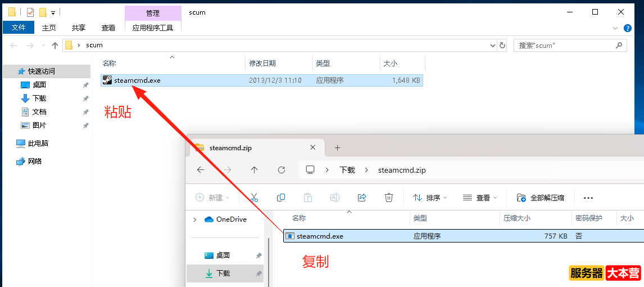644x287 pixels.
Task: Click the monitor icon in steamcmd.zip address bar
Action: click(310, 170)
